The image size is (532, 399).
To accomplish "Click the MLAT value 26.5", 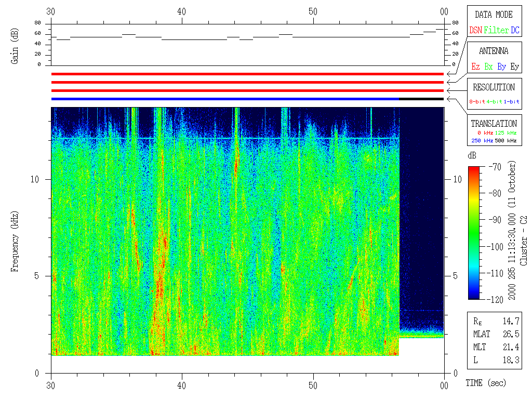I will pyautogui.click(x=511, y=334).
